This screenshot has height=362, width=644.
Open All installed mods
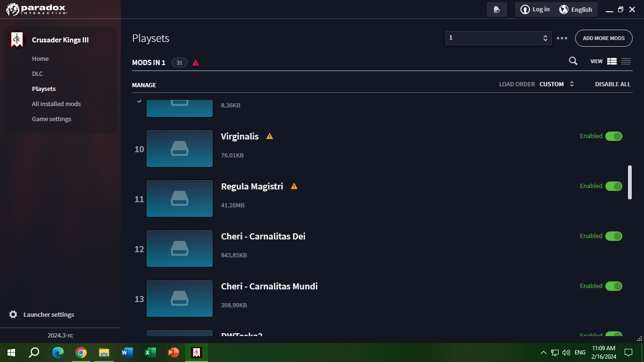pyautogui.click(x=57, y=104)
